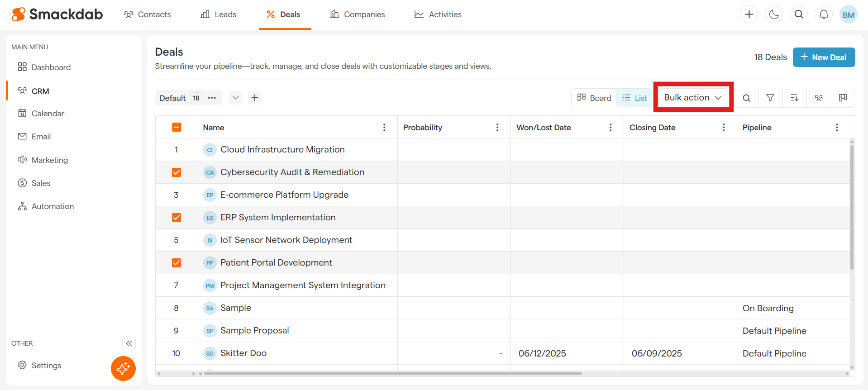
Task: Collapse the sidebar with double-chevron icon
Action: click(129, 343)
